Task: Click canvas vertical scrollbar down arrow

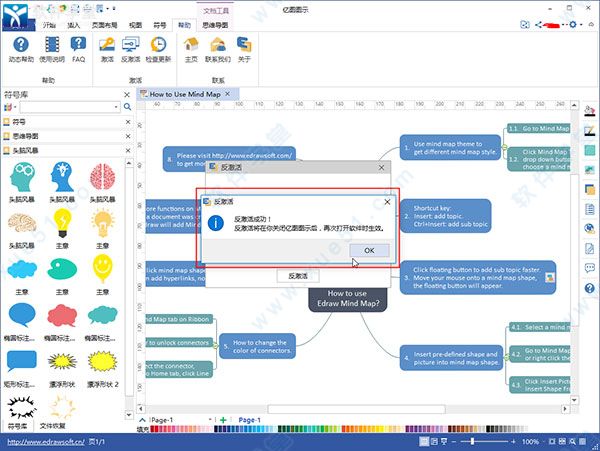Action: pyautogui.click(x=574, y=400)
